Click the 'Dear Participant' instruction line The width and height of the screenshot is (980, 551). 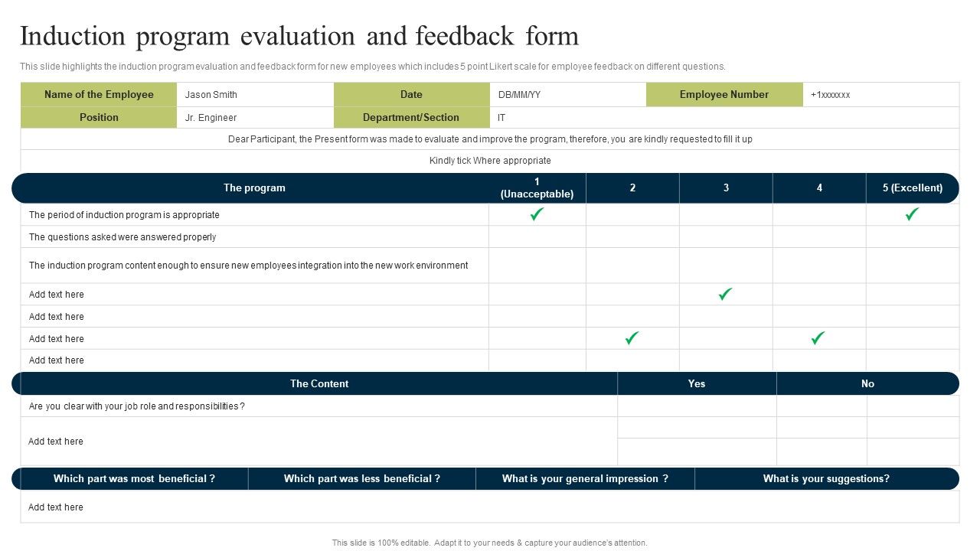[x=490, y=139]
